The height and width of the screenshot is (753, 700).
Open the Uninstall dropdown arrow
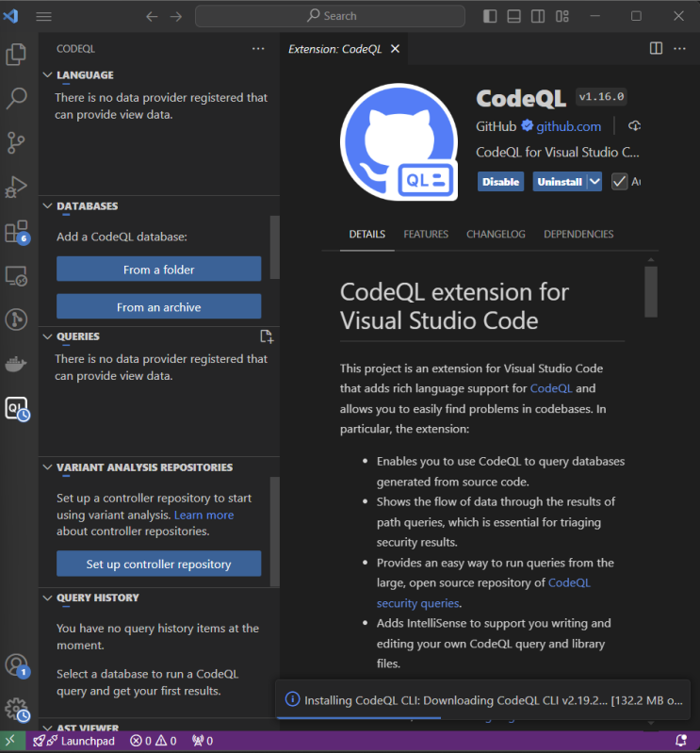(x=594, y=182)
